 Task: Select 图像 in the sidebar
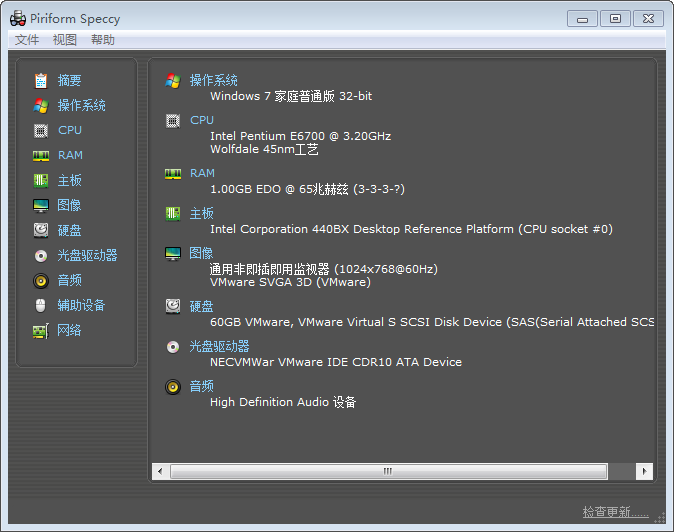pyautogui.click(x=69, y=205)
